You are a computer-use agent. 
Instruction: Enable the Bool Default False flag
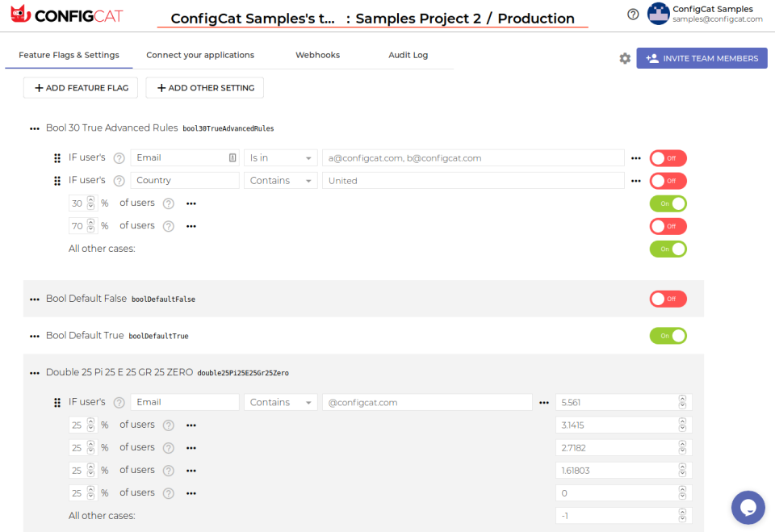[668, 299]
